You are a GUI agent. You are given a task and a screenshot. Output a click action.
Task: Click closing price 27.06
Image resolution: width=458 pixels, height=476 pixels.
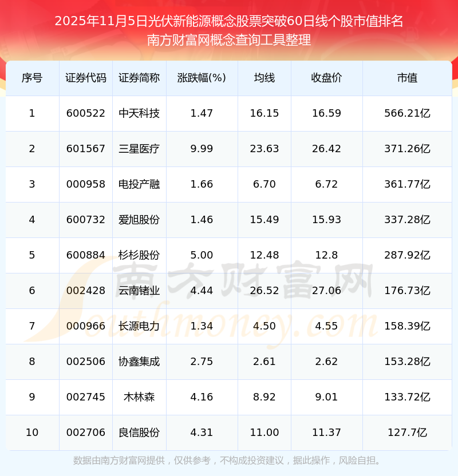[326, 291]
